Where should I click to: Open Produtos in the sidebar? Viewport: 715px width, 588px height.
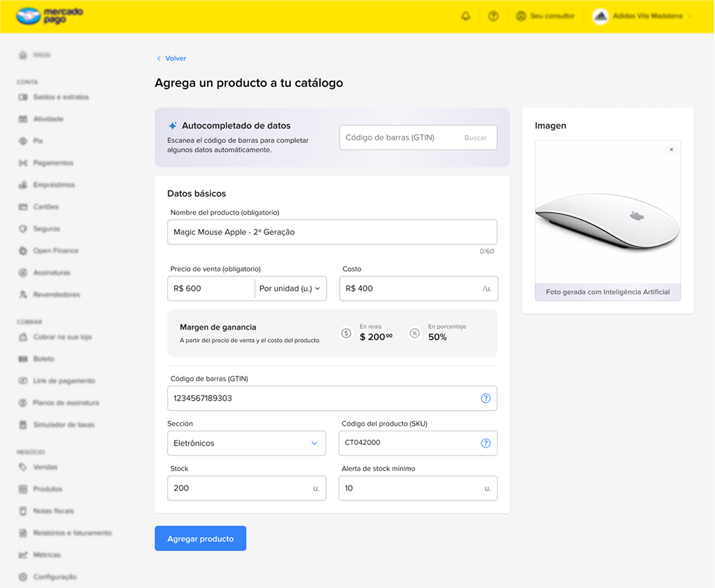41,489
